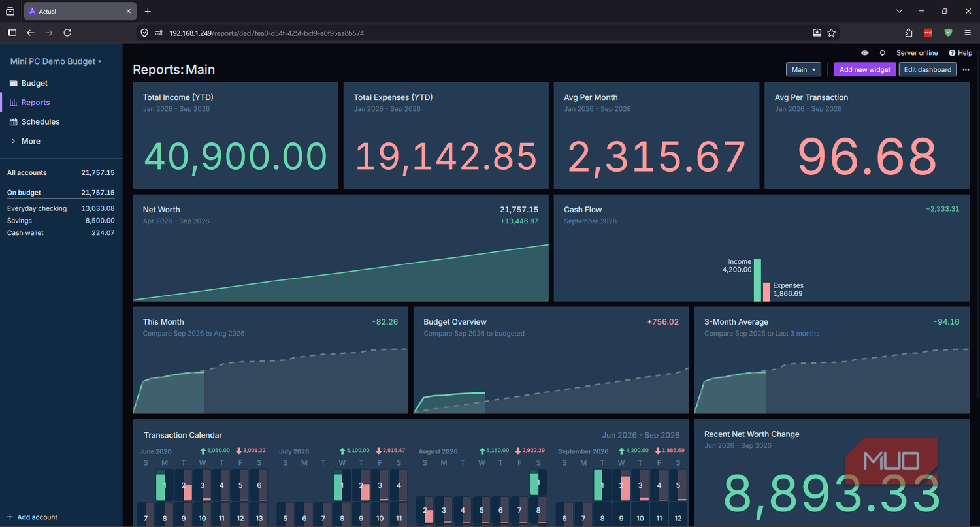Click the browser address bar URL

(267, 33)
